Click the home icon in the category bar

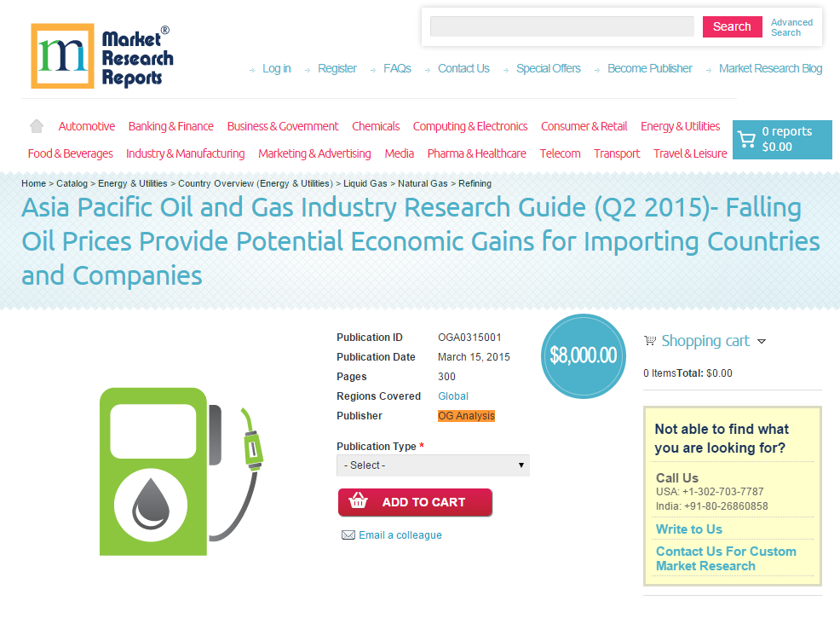click(x=36, y=125)
